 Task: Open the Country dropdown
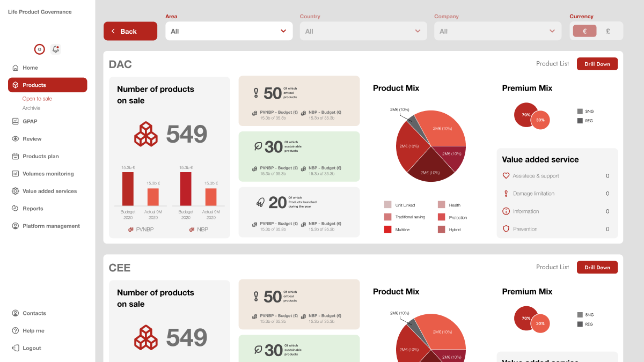[x=363, y=31]
